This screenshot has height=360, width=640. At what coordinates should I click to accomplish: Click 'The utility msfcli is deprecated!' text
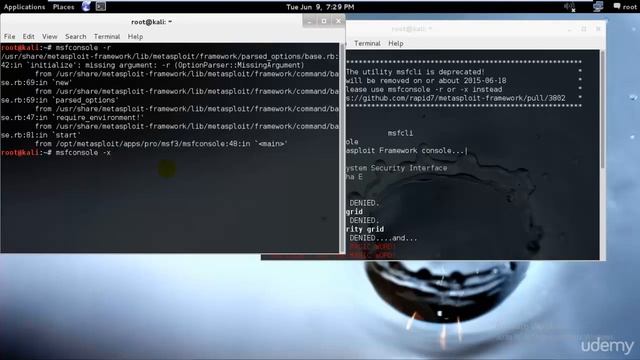pos(415,72)
